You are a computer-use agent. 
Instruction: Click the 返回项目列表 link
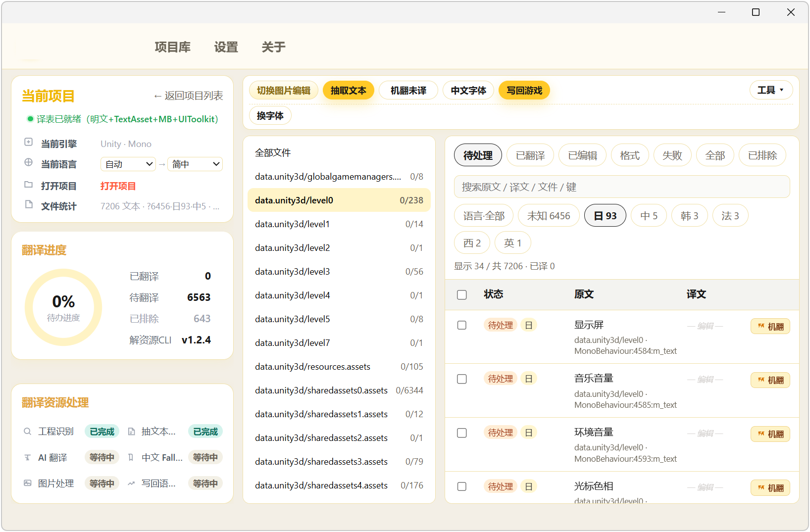tap(188, 96)
